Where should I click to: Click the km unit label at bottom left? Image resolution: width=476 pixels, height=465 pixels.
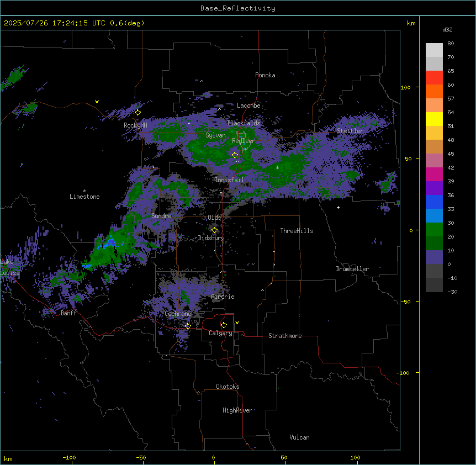8,458
